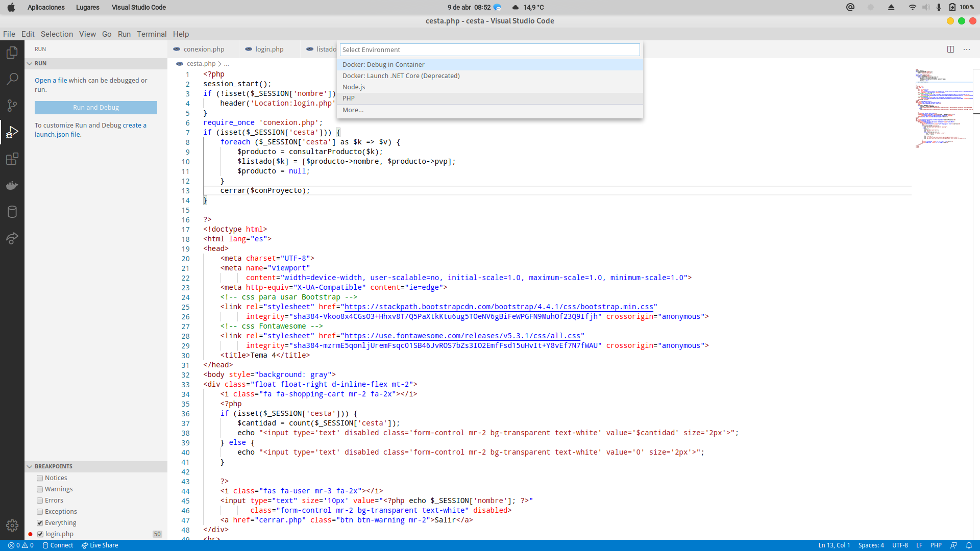The width and height of the screenshot is (980, 551).
Task: Click the feedback icon in status bar
Action: pyautogui.click(x=953, y=545)
